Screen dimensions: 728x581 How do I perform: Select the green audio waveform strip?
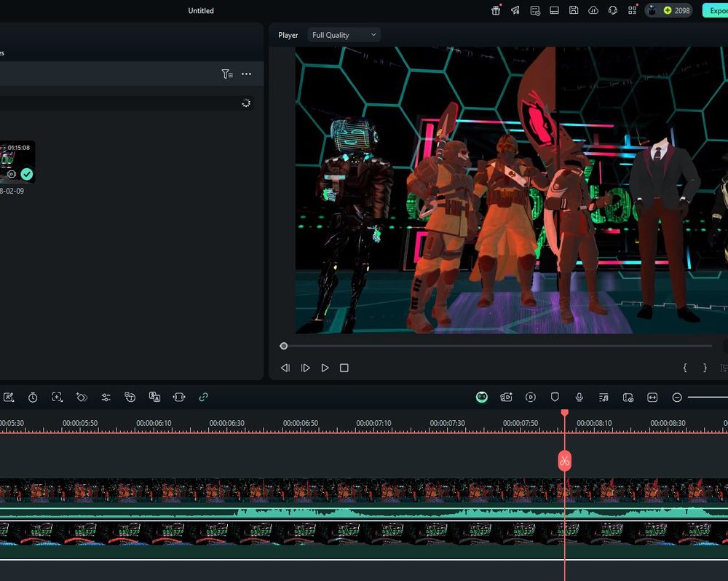(x=364, y=513)
